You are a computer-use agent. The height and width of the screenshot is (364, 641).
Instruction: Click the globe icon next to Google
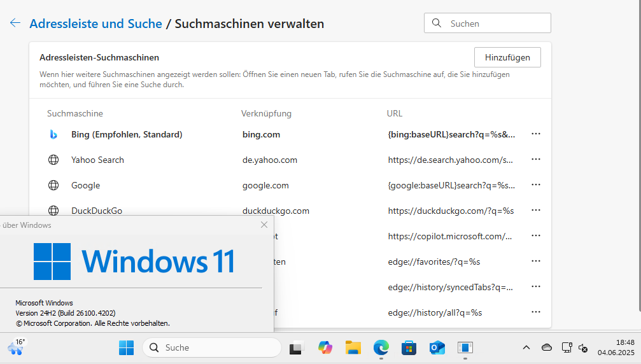[53, 185]
